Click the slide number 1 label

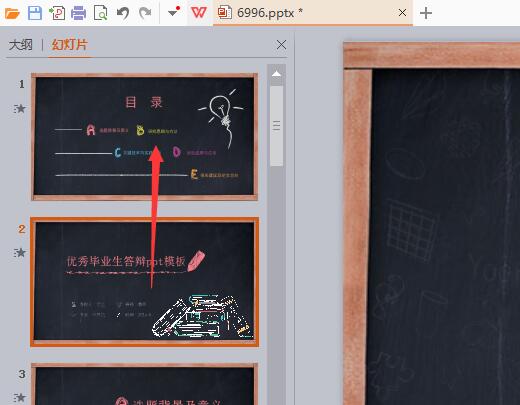(22, 84)
